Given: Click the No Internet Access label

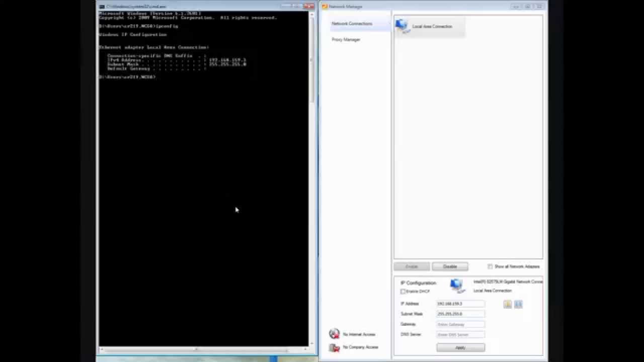Looking at the screenshot, I should (359, 334).
